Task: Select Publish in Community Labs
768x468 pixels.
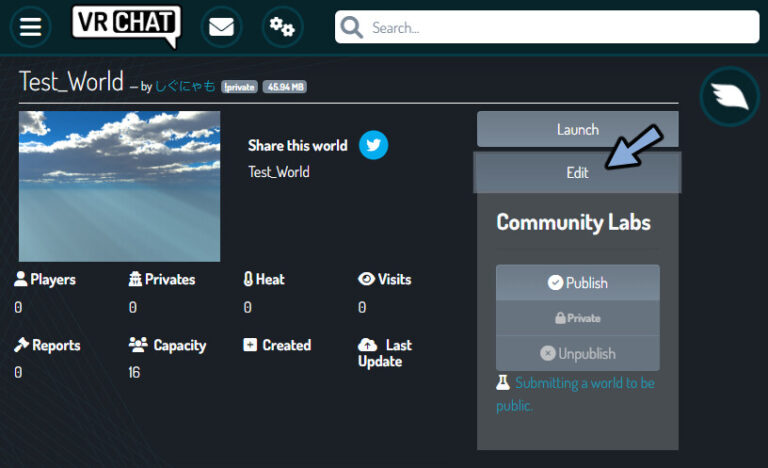Action: point(577,283)
